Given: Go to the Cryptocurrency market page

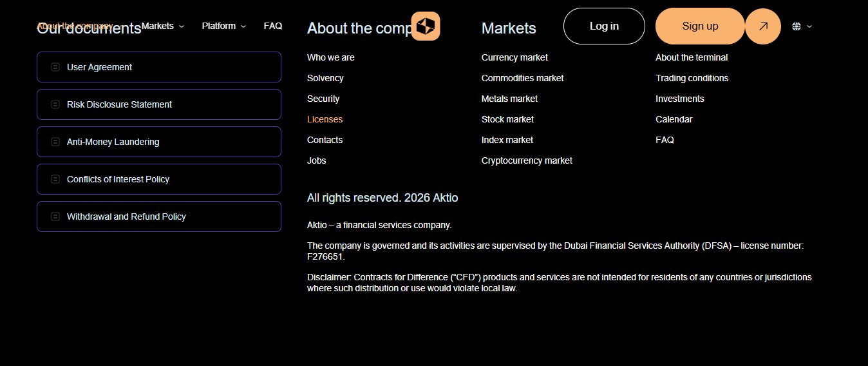Looking at the screenshot, I should click(x=527, y=160).
